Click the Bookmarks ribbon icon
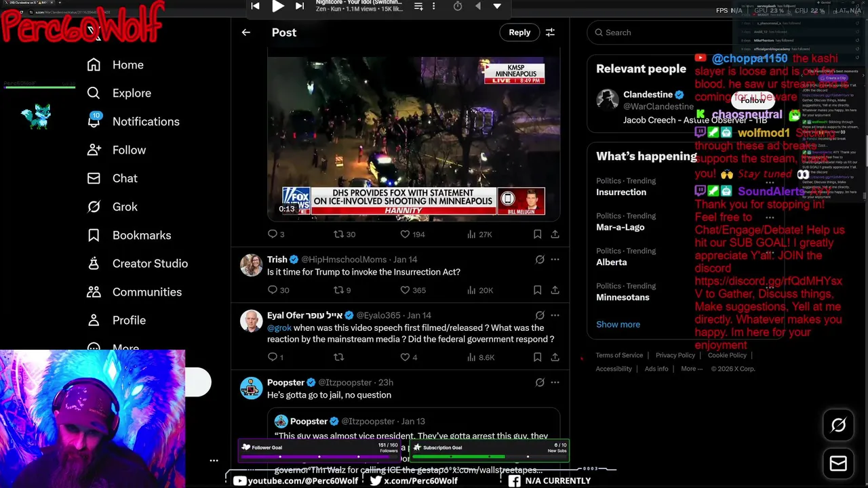 [94, 235]
